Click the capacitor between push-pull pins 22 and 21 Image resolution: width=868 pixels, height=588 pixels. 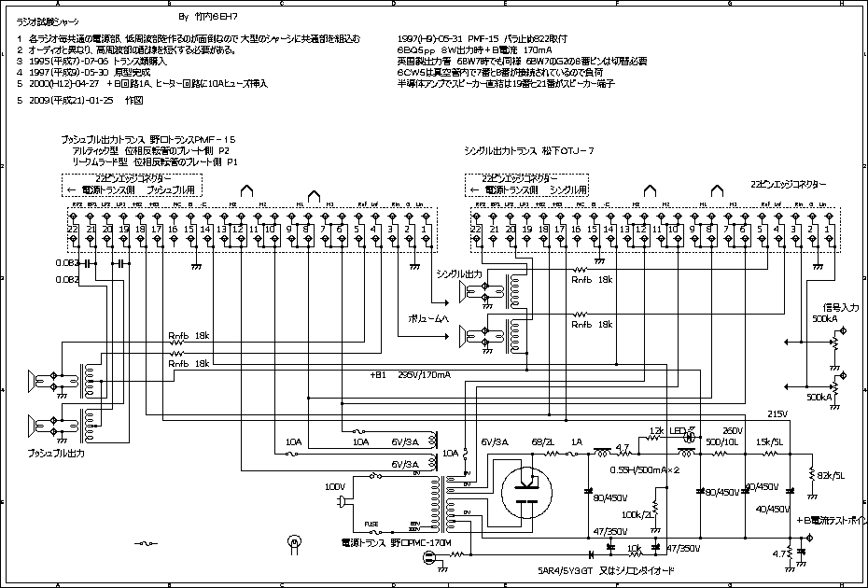click(88, 263)
